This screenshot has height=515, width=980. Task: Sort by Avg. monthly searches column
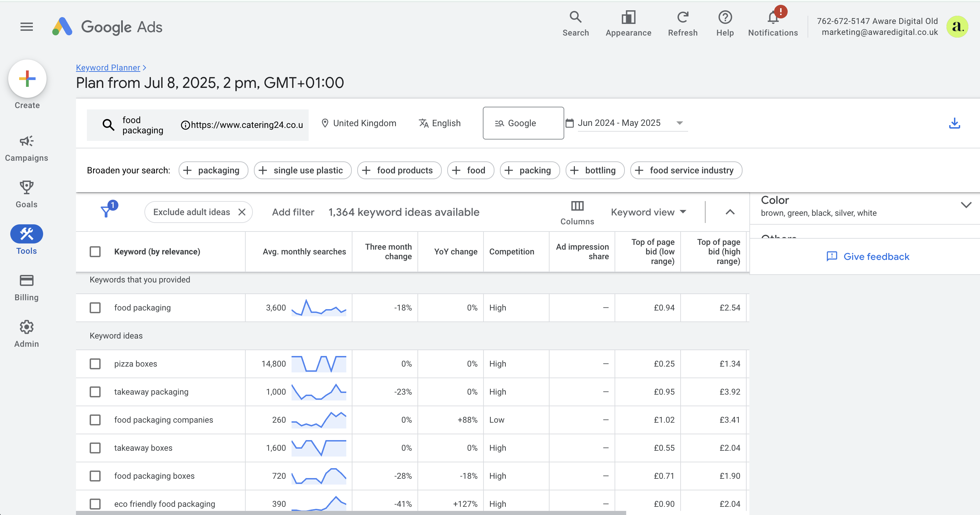coord(304,252)
